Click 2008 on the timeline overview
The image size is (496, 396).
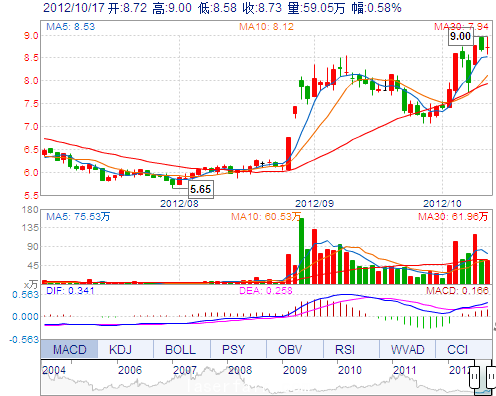(240, 370)
